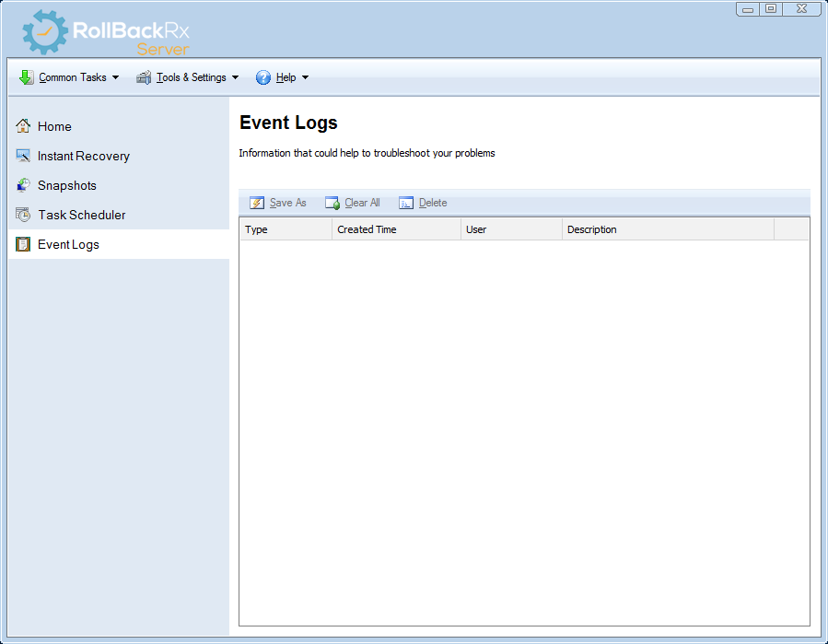Image resolution: width=828 pixels, height=644 pixels.
Task: Click the Snapshots icon in sidebar
Action: coord(23,185)
